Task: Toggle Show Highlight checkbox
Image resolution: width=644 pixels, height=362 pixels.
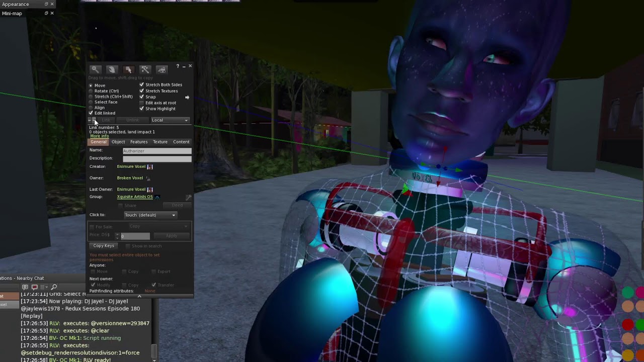Action: coord(142,109)
